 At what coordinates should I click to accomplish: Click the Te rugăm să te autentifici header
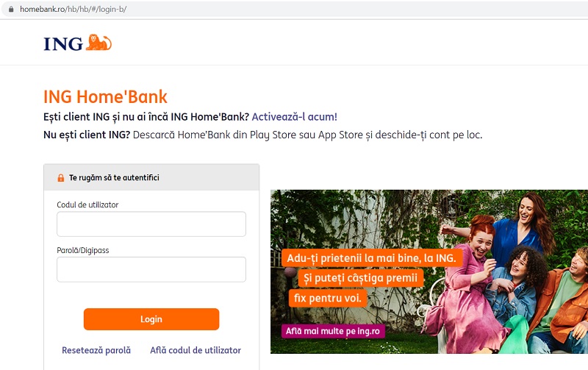(x=114, y=177)
